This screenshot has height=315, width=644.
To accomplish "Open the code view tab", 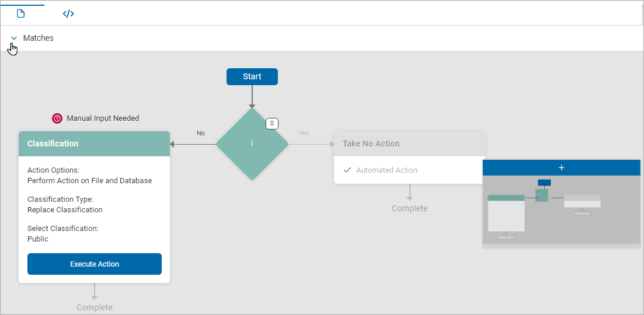I will coord(68,13).
